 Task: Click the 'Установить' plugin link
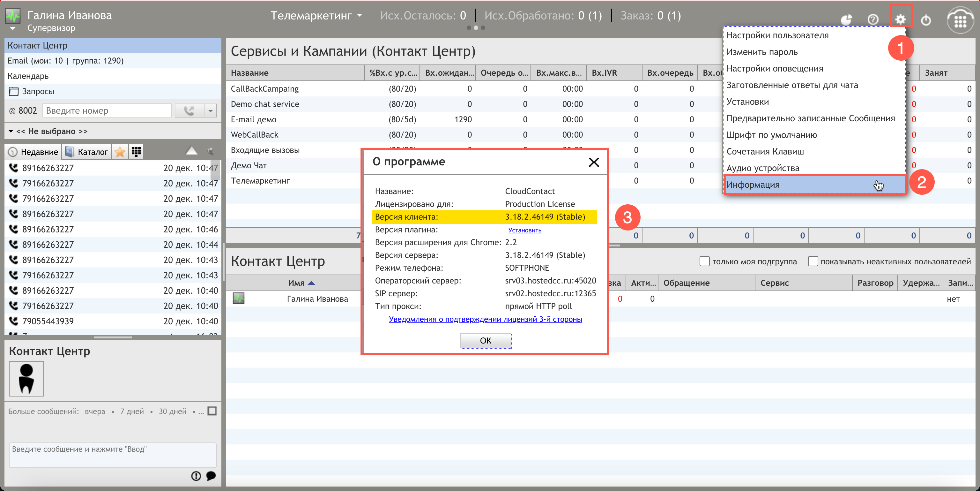(x=525, y=230)
